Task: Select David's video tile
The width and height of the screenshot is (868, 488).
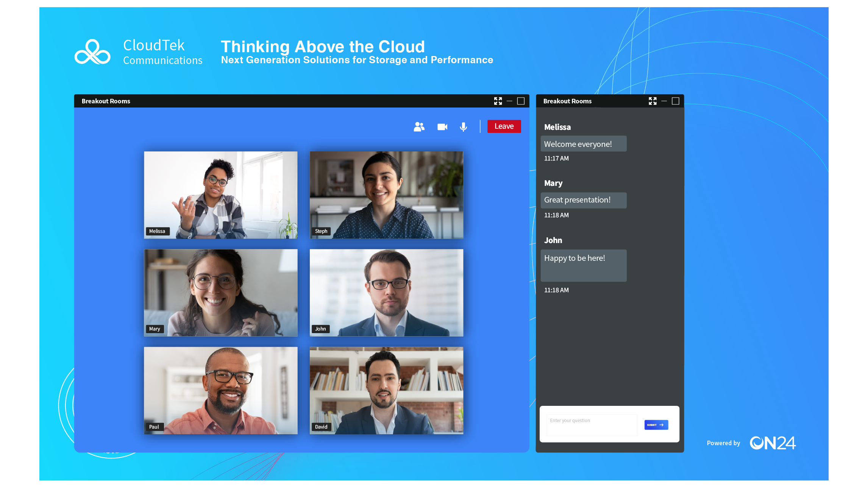Action: click(x=386, y=390)
